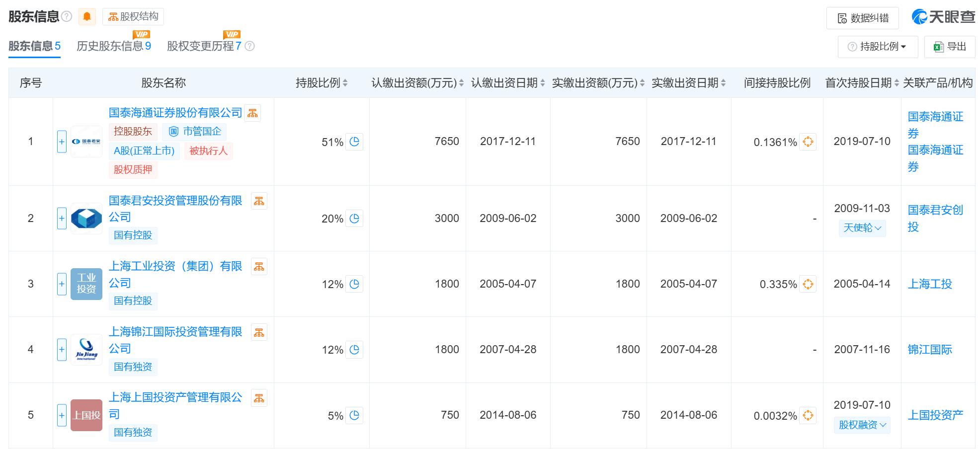The image size is (980, 451).
Task: Click the 控股股东 tag
Action: click(133, 132)
